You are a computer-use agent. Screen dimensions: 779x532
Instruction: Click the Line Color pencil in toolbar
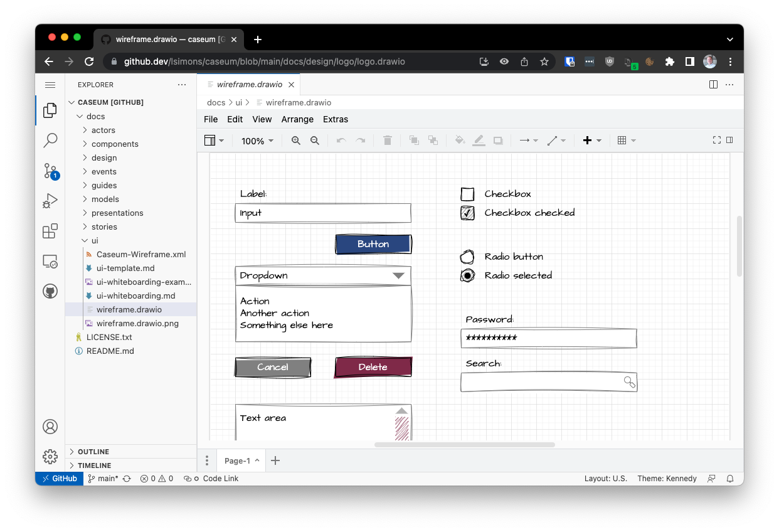click(479, 141)
